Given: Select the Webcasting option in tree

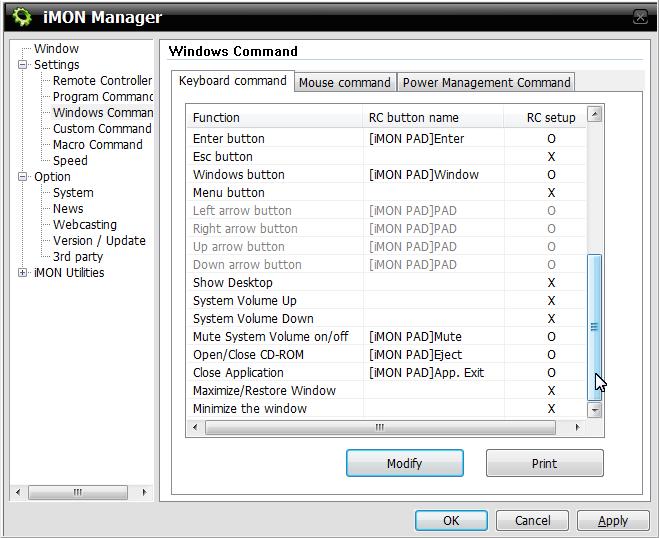Looking at the screenshot, I should (84, 225).
